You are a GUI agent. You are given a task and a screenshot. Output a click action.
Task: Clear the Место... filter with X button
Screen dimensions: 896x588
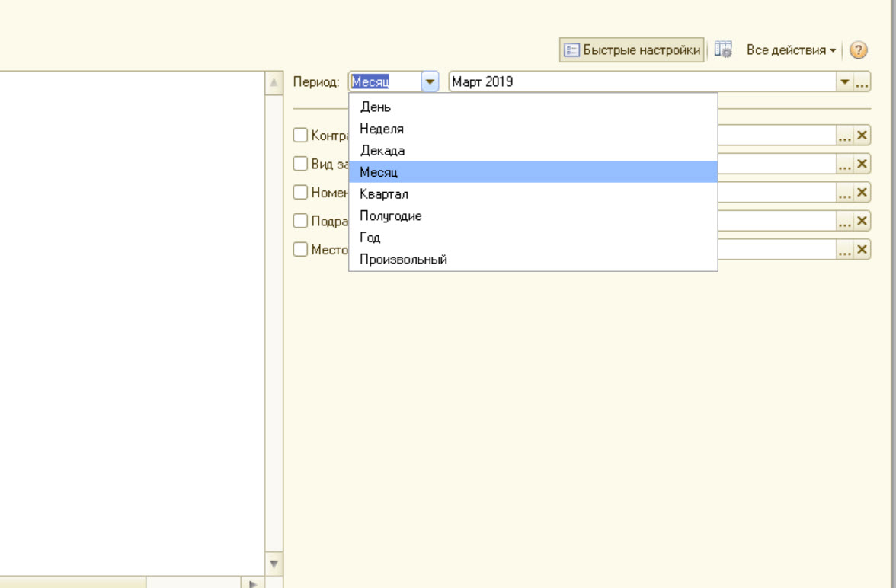tap(862, 250)
